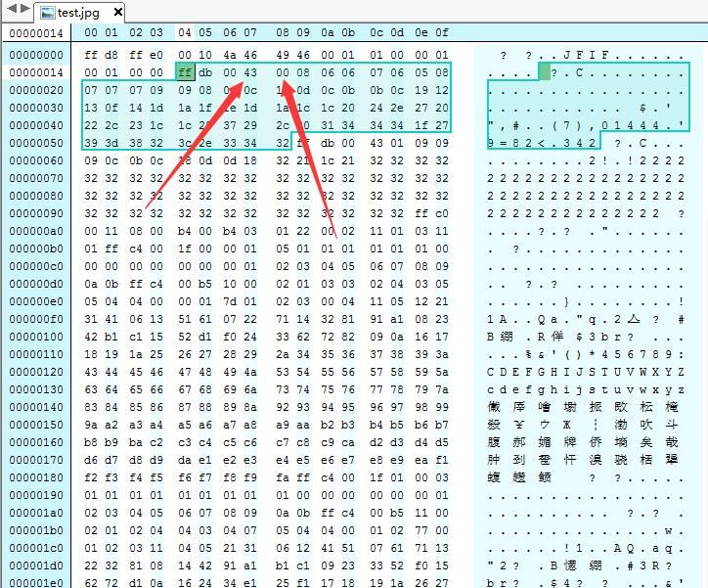Select offset row 00000170
The height and width of the screenshot is (588, 708).
point(36,460)
